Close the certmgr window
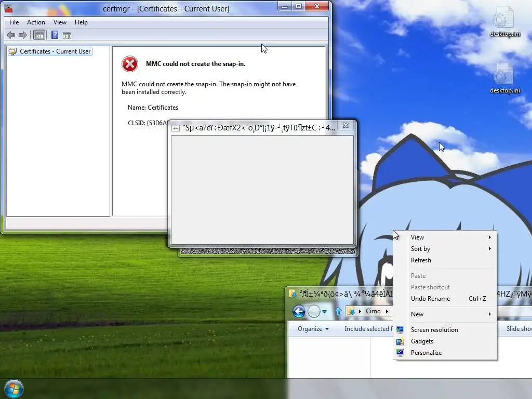532x399 pixels. coord(317,6)
